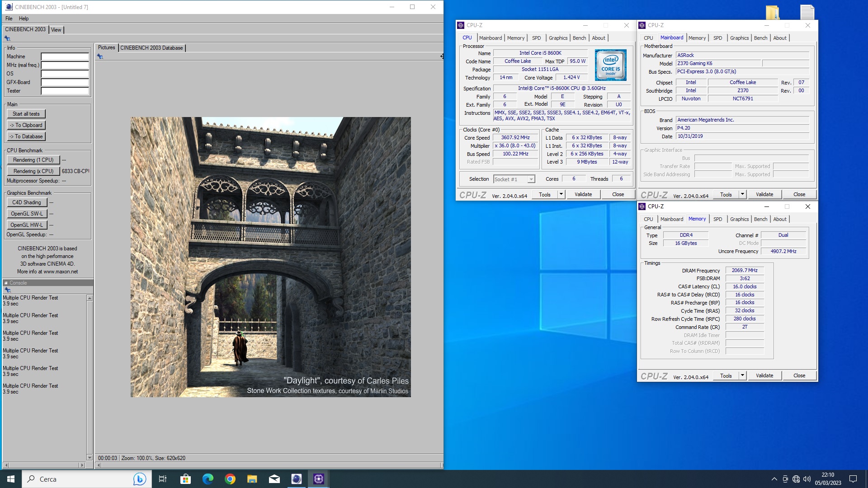This screenshot has width=868, height=488.
Task: Click Start all tests button
Action: pos(26,114)
